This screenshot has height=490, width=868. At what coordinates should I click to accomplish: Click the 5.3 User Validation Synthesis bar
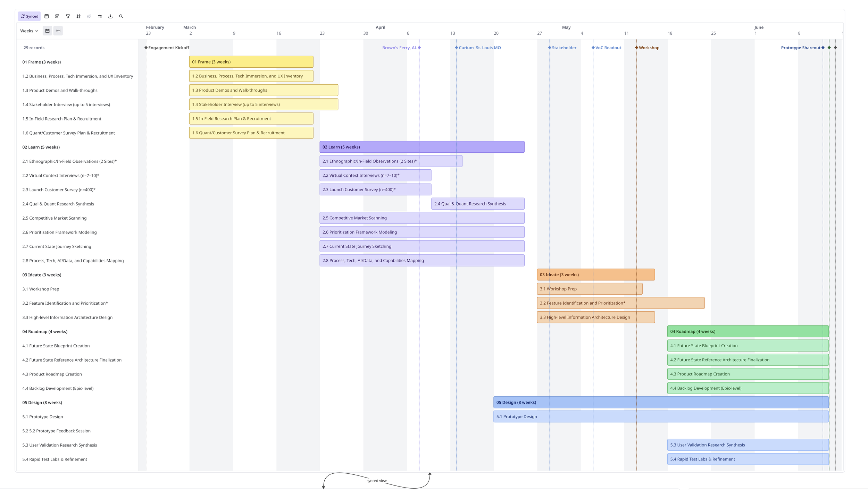coord(748,445)
